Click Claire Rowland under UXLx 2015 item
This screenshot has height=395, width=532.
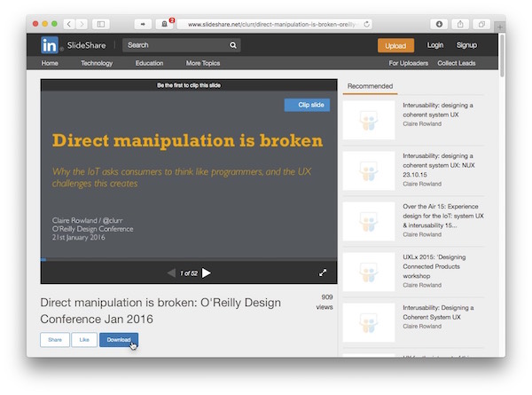(422, 285)
